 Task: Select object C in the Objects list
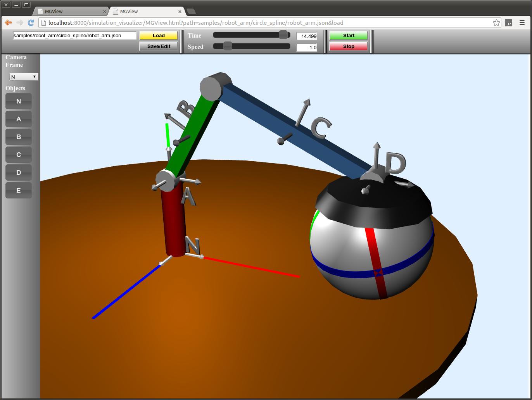[x=19, y=155]
